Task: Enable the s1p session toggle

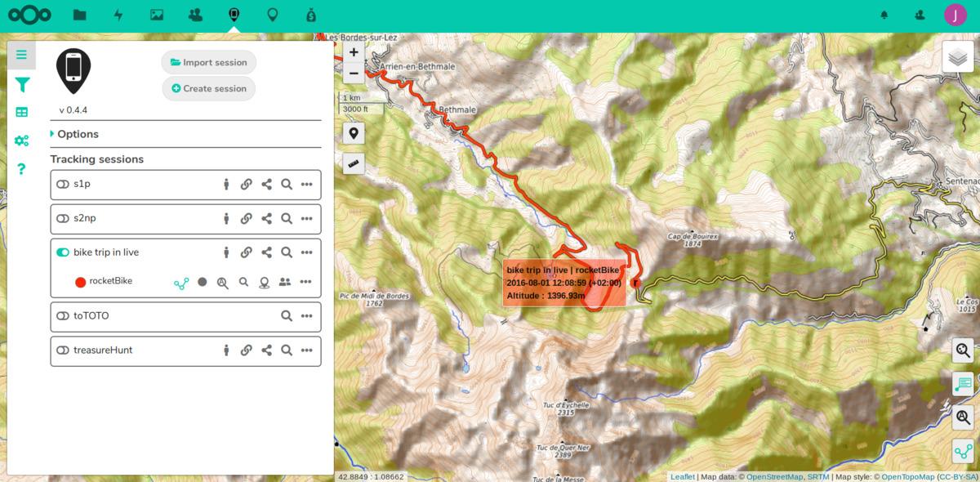Action: 63,185
